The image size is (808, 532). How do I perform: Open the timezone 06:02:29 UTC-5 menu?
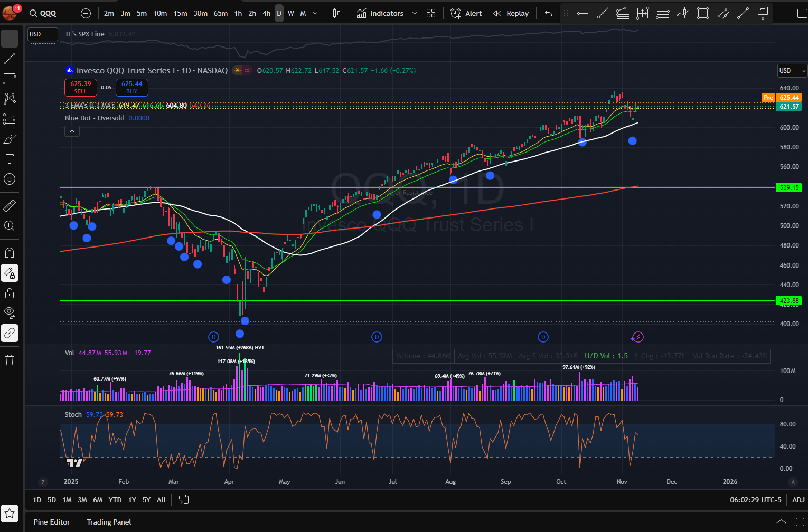pyautogui.click(x=756, y=500)
